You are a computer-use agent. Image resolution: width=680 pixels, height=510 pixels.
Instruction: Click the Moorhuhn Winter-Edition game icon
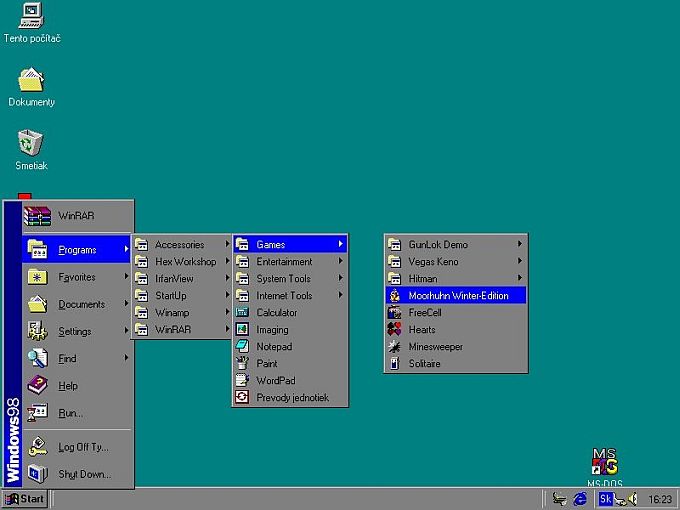395,296
